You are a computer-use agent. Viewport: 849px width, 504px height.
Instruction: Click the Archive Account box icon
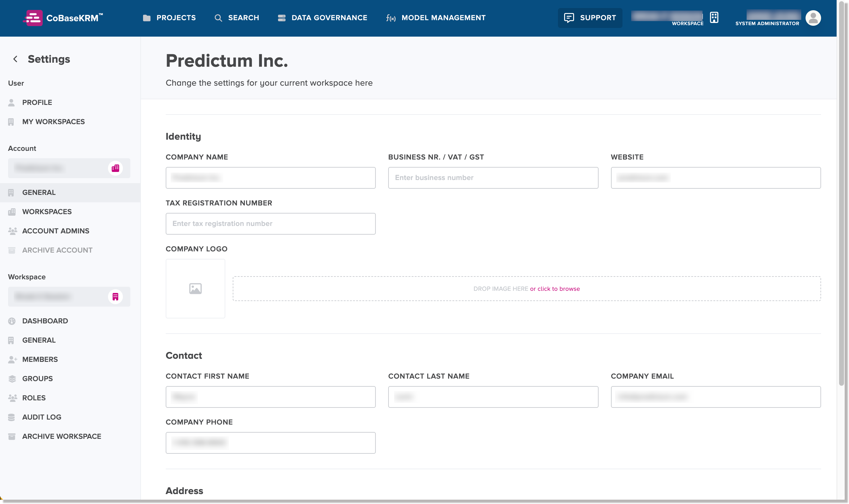click(x=12, y=250)
